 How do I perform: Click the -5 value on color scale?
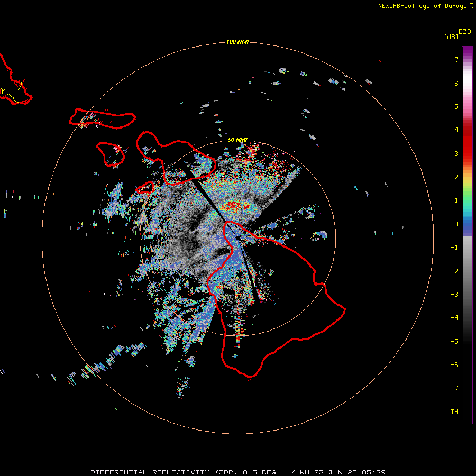[x=454, y=341]
